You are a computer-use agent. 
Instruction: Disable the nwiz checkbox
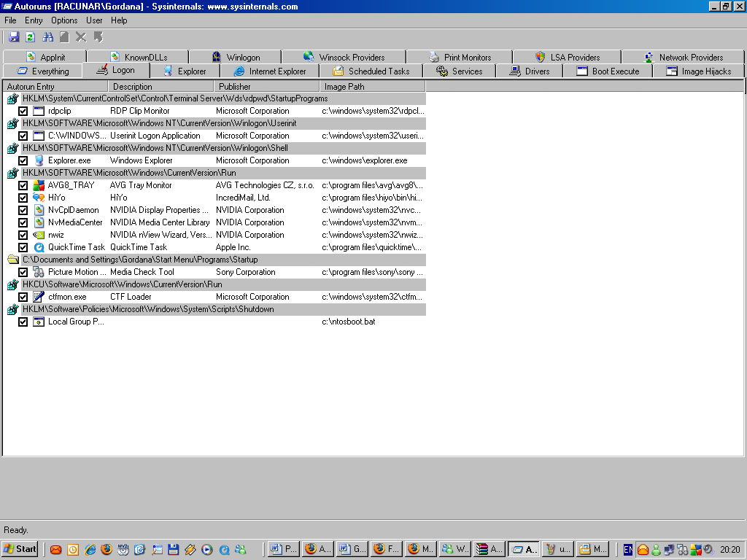[x=23, y=235]
